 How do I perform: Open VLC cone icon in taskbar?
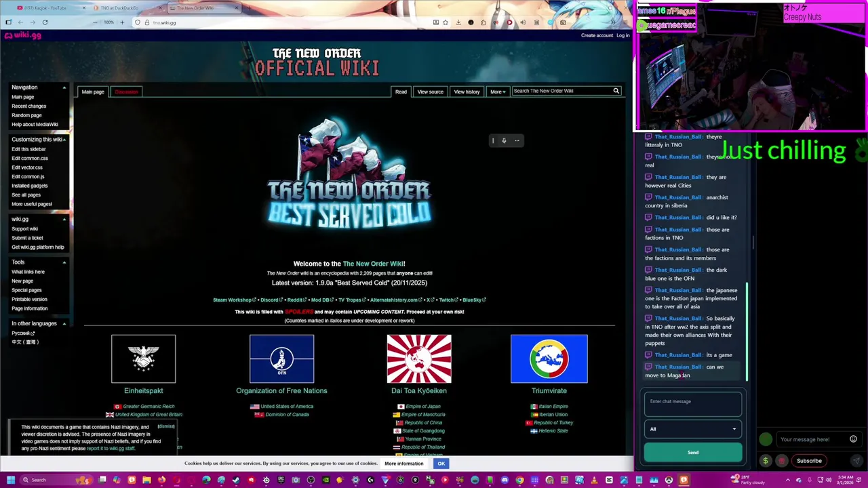(594, 480)
